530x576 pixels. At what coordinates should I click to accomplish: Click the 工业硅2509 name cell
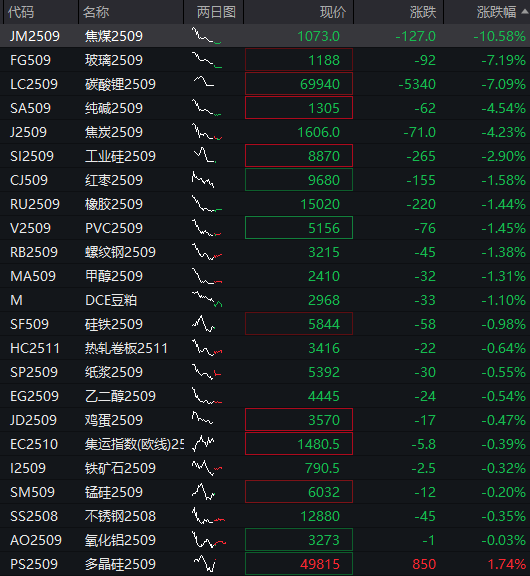pos(120,156)
